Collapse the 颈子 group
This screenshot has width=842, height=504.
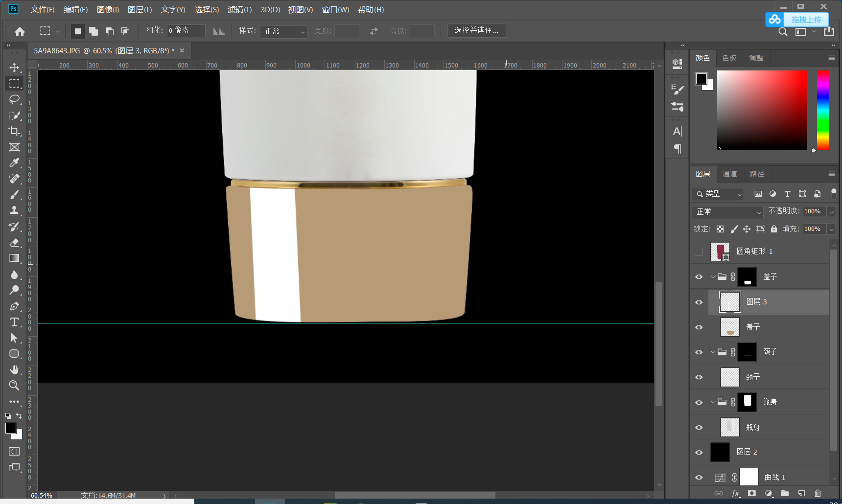[x=713, y=352]
